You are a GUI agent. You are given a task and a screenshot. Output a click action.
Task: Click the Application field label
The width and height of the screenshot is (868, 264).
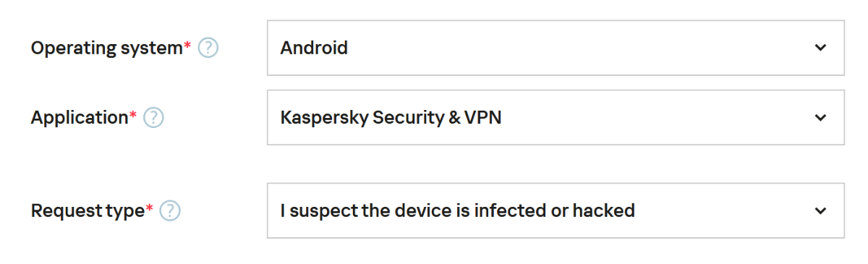click(80, 118)
